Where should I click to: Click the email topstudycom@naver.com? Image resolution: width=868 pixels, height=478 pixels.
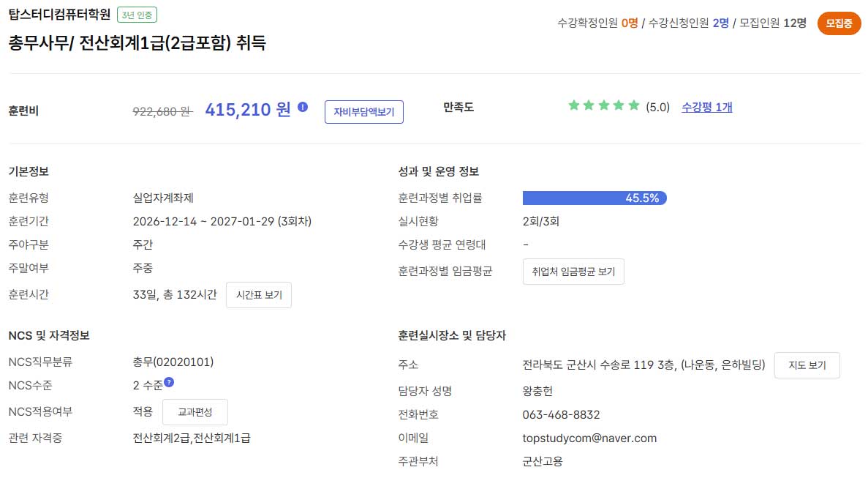589,438
